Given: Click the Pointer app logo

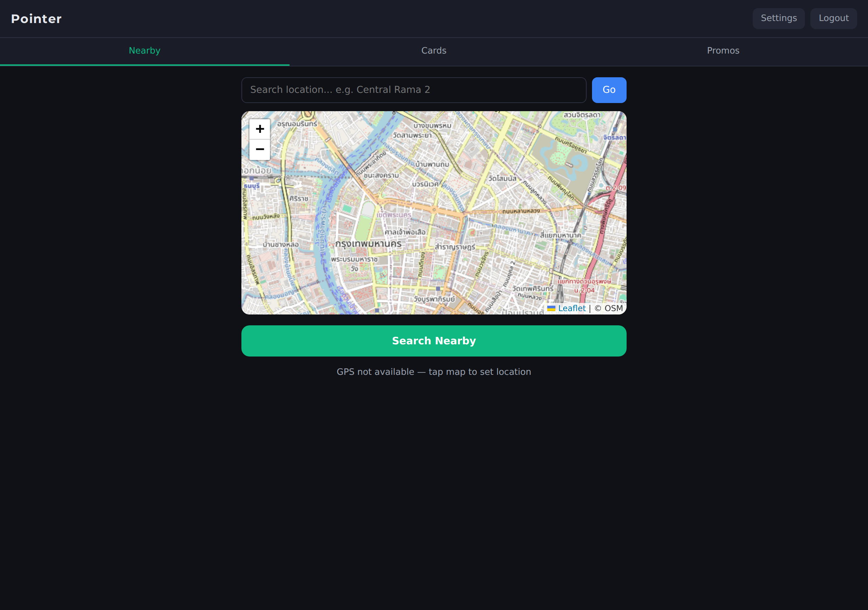Looking at the screenshot, I should [36, 19].
